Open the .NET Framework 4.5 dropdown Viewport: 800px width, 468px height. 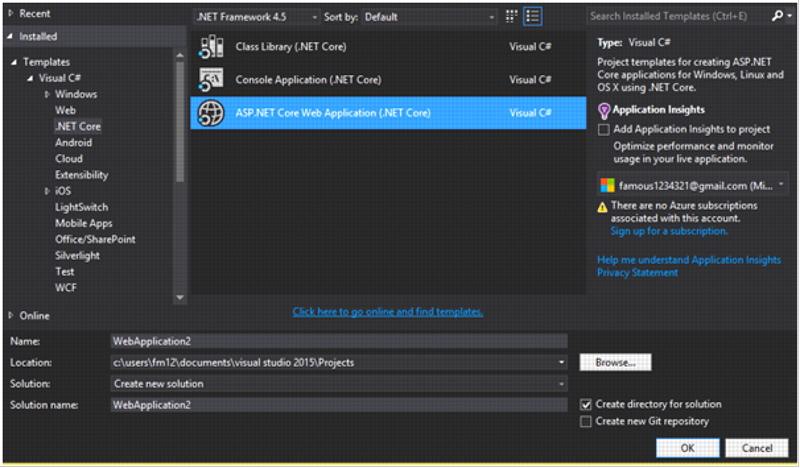[x=257, y=17]
